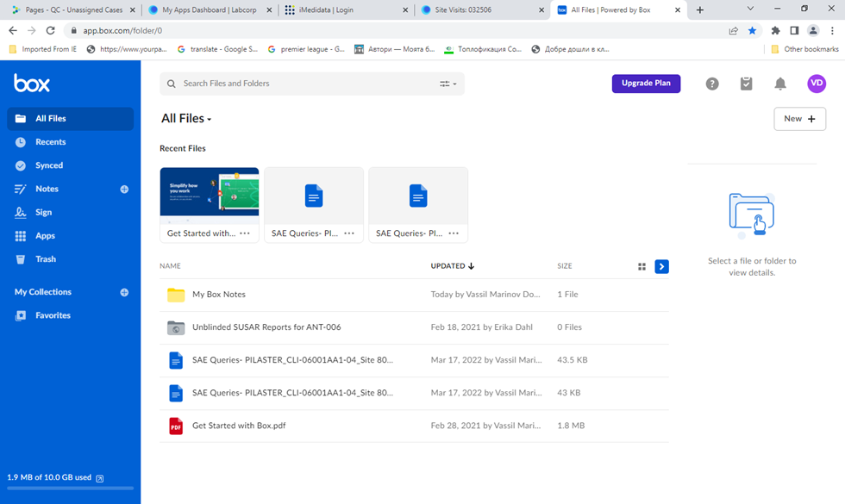This screenshot has height=504, width=845.
Task: Open a new browser tab
Action: tap(700, 10)
